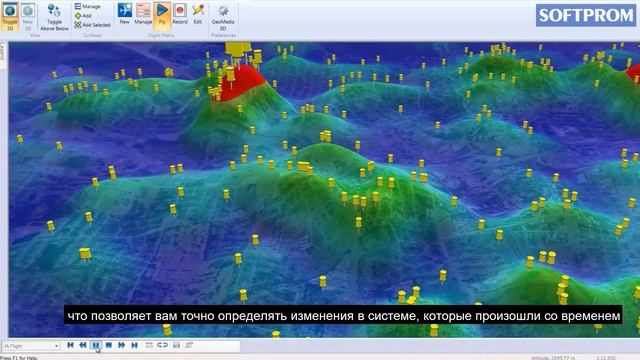The width and height of the screenshot is (640, 360).
Task: Click Add Selected in Surfaces group
Action: coord(93,25)
